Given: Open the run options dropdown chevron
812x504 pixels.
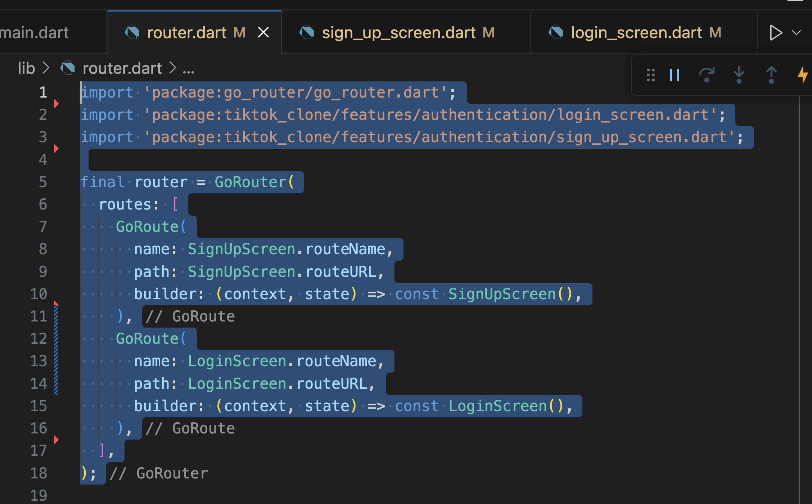Looking at the screenshot, I should pyautogui.click(x=797, y=33).
